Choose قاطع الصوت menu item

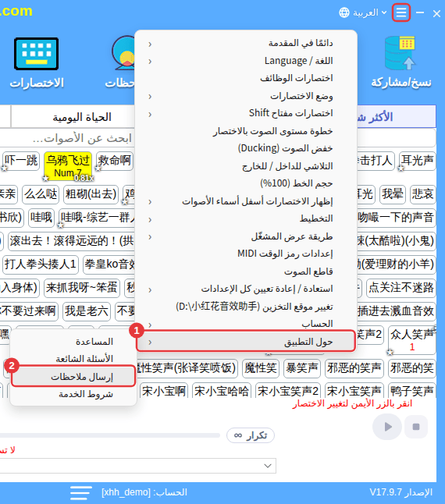pos(246,272)
